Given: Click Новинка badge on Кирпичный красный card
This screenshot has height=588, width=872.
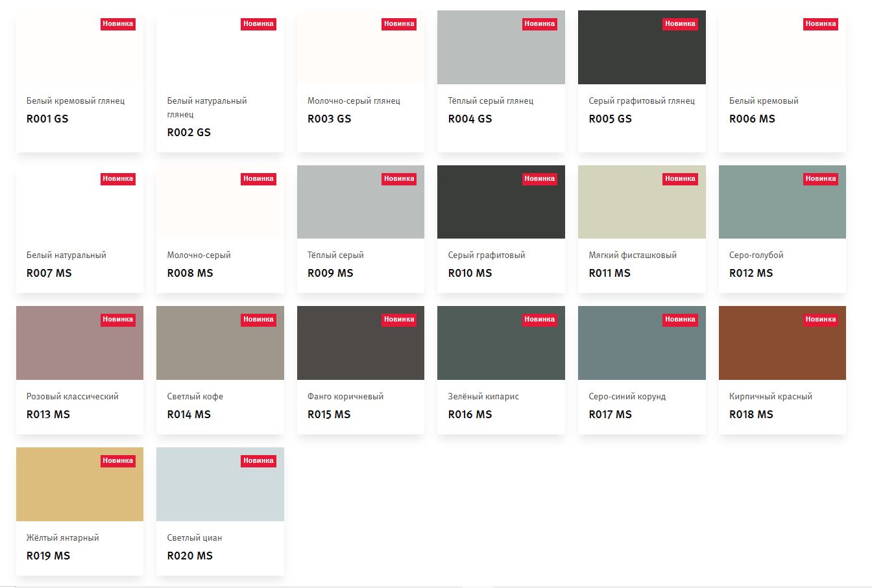Looking at the screenshot, I should (820, 320).
